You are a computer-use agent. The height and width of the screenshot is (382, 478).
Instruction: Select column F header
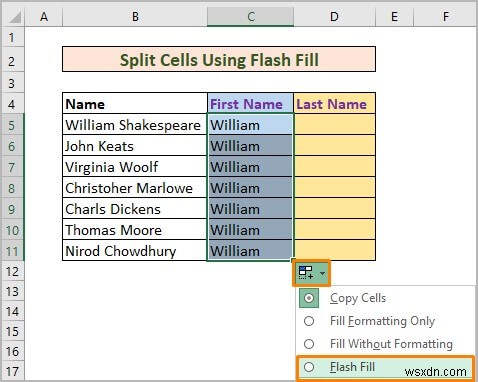[445, 16]
